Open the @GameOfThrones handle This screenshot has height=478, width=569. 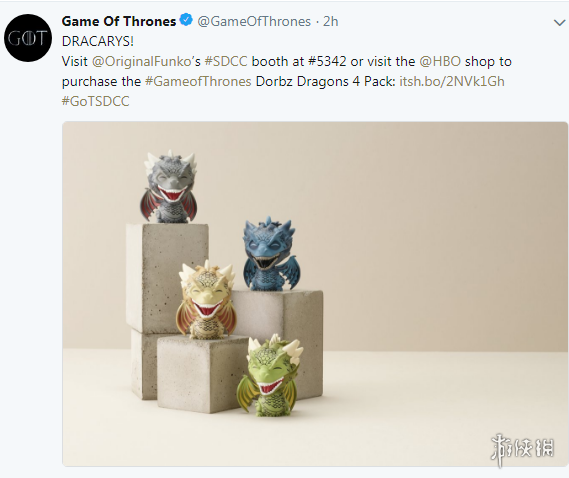(254, 21)
